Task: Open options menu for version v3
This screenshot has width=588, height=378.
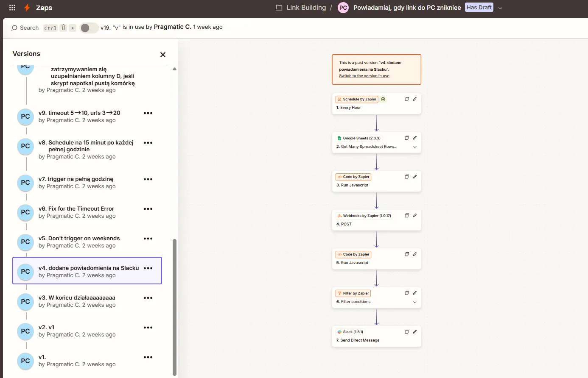Action: [148, 298]
